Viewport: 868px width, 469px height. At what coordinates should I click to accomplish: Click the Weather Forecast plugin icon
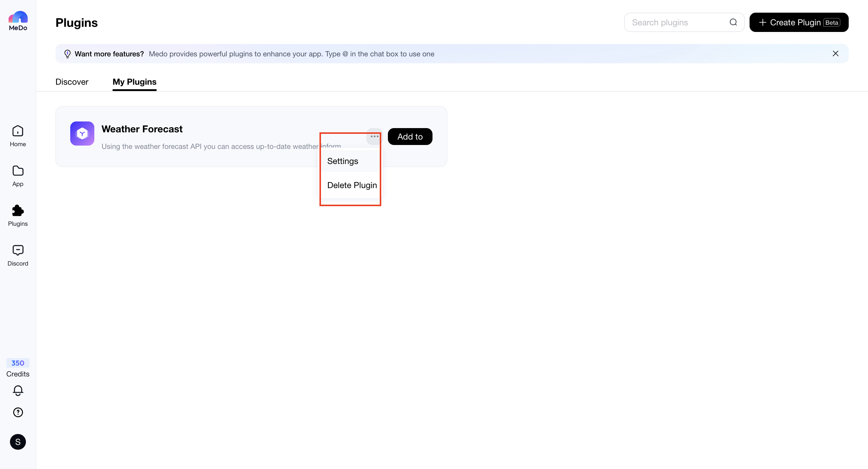82,134
